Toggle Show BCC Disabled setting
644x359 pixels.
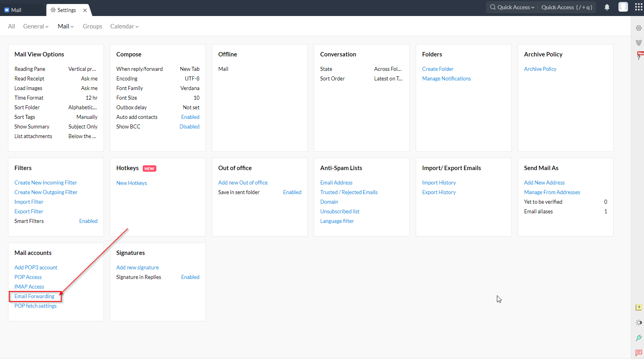click(189, 126)
